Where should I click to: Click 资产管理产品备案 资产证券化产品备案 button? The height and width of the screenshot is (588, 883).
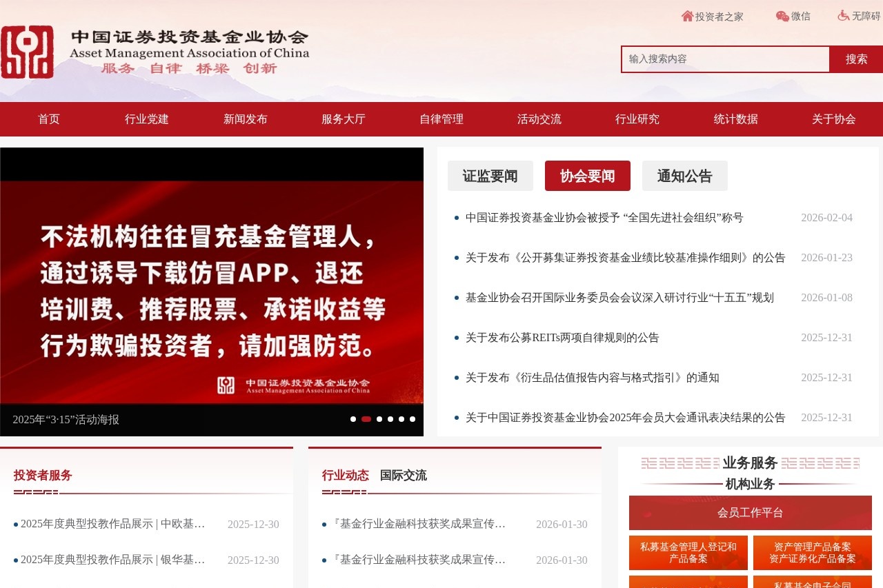point(813,553)
